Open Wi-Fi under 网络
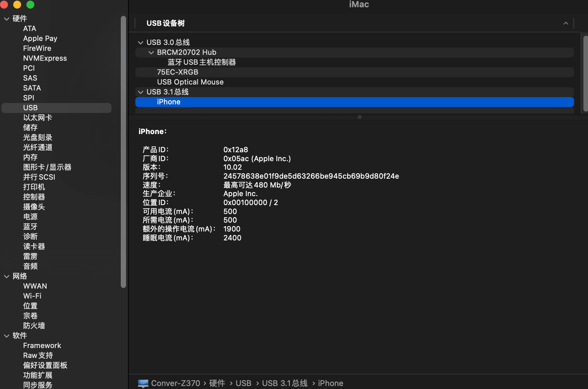The image size is (588, 389). click(32, 296)
